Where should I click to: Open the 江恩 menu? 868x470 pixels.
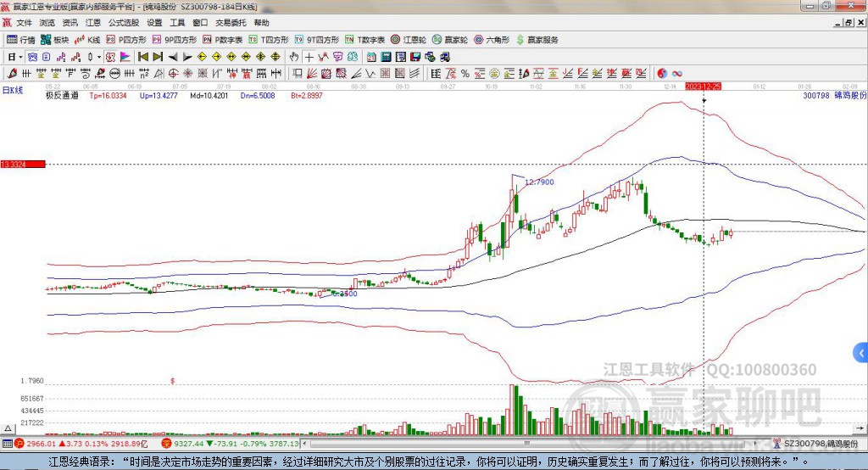pyautogui.click(x=93, y=23)
